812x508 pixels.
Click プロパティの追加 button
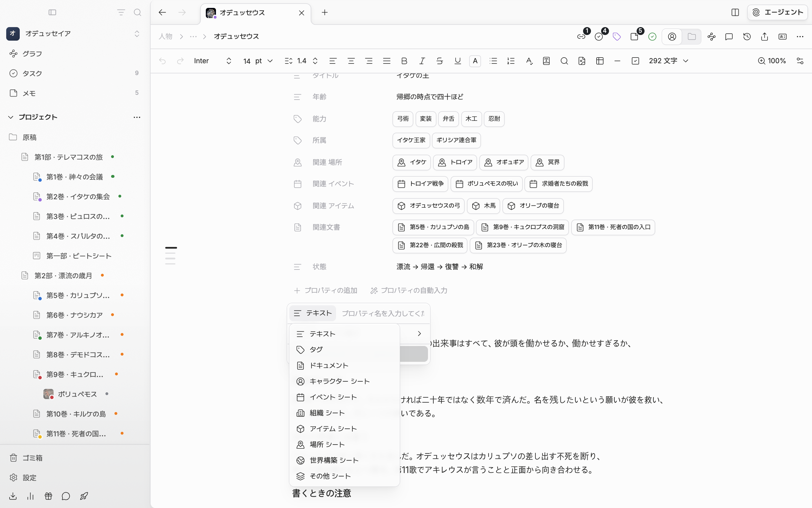(325, 290)
